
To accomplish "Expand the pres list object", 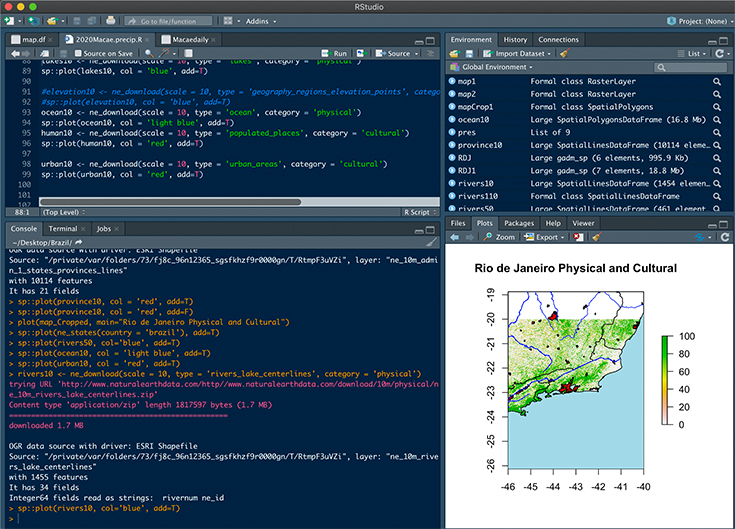I will (453, 132).
